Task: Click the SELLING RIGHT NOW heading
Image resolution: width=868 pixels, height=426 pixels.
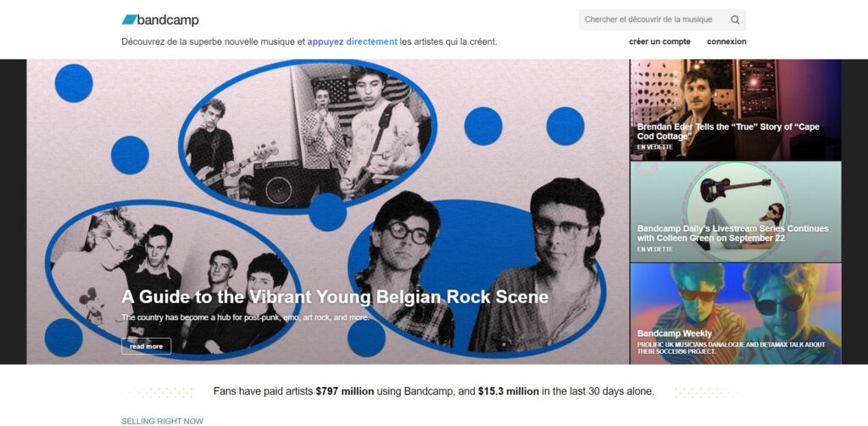Action: click(162, 421)
